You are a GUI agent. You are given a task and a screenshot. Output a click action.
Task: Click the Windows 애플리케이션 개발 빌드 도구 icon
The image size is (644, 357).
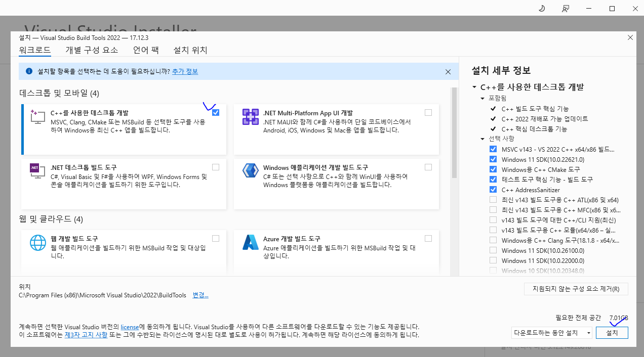click(251, 171)
